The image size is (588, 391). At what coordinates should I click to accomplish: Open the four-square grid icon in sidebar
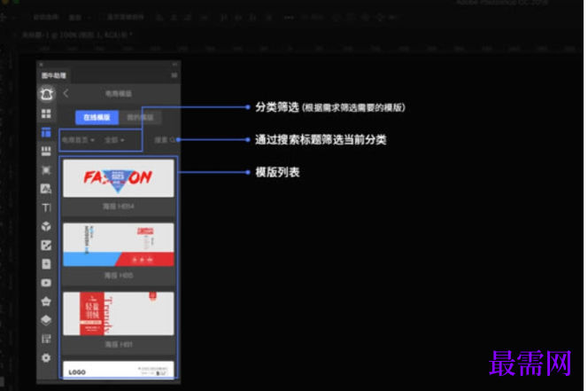tap(46, 113)
